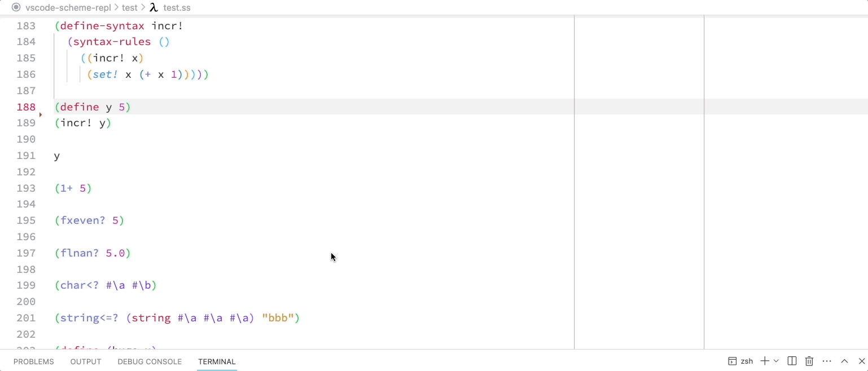Select the Terminal tab
868x371 pixels.
[217, 362]
